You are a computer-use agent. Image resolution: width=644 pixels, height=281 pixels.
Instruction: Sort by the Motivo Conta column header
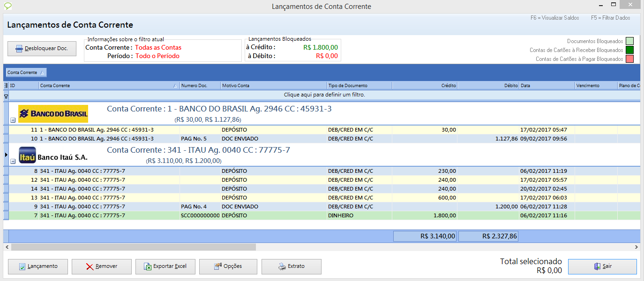[x=273, y=86]
